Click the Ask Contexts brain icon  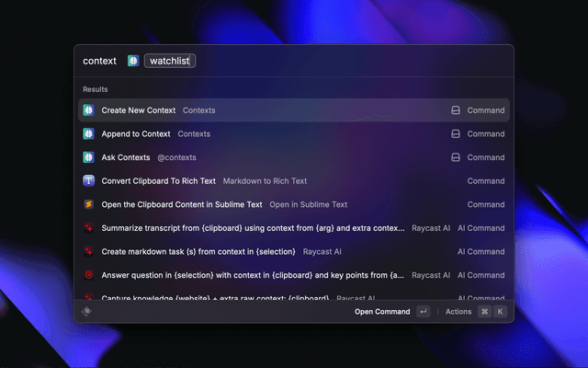[89, 157]
